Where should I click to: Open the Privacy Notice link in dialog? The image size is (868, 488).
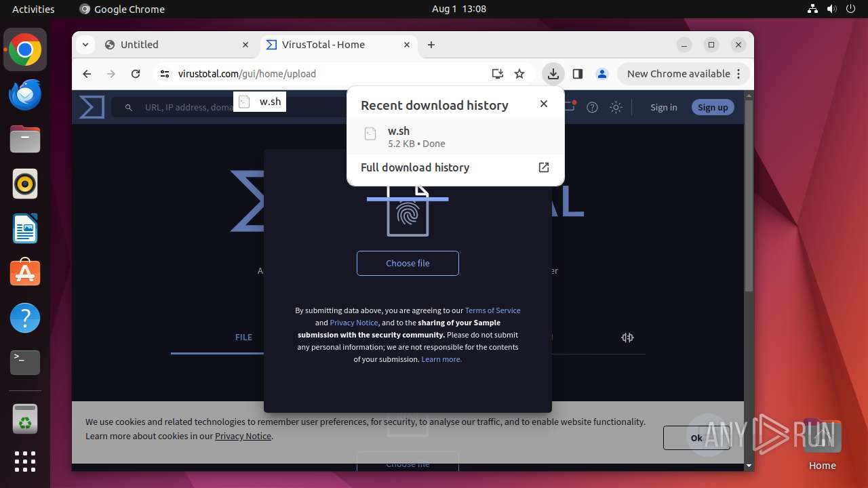354,323
